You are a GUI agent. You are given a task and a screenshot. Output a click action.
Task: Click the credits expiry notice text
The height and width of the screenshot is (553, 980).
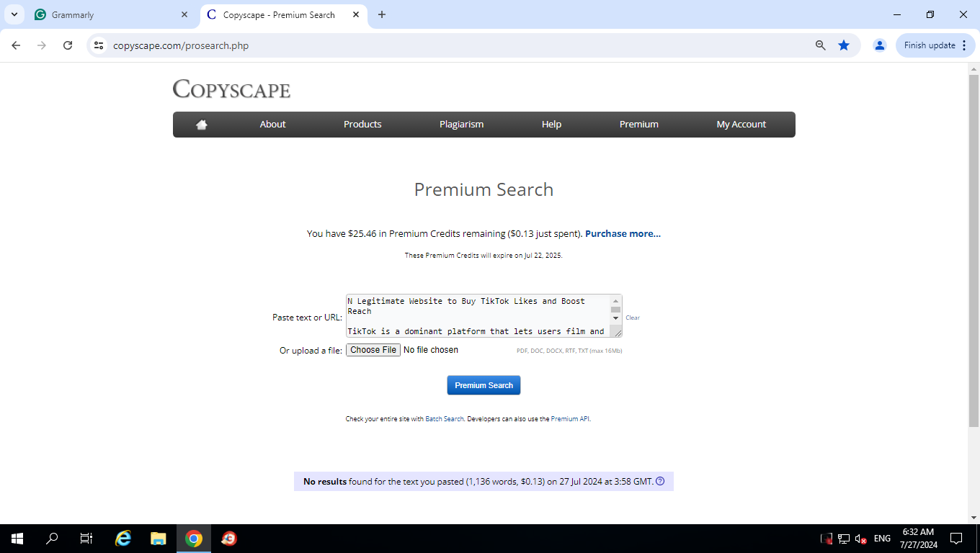pos(484,256)
